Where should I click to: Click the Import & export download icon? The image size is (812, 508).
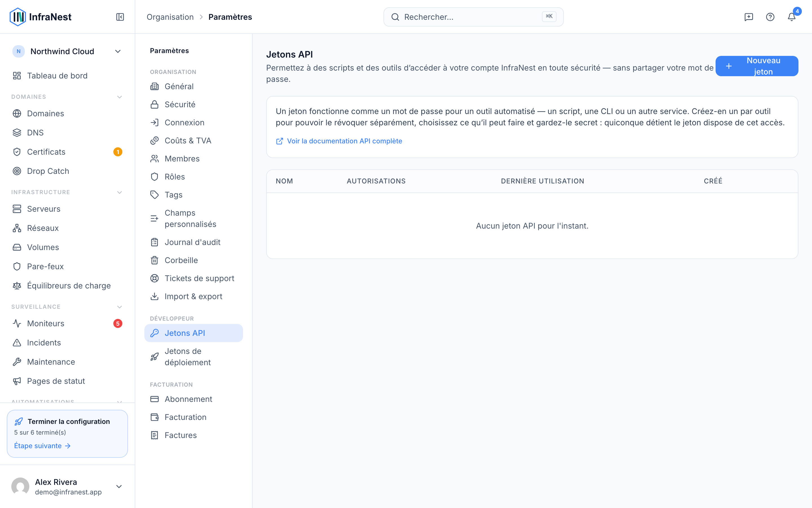point(154,296)
